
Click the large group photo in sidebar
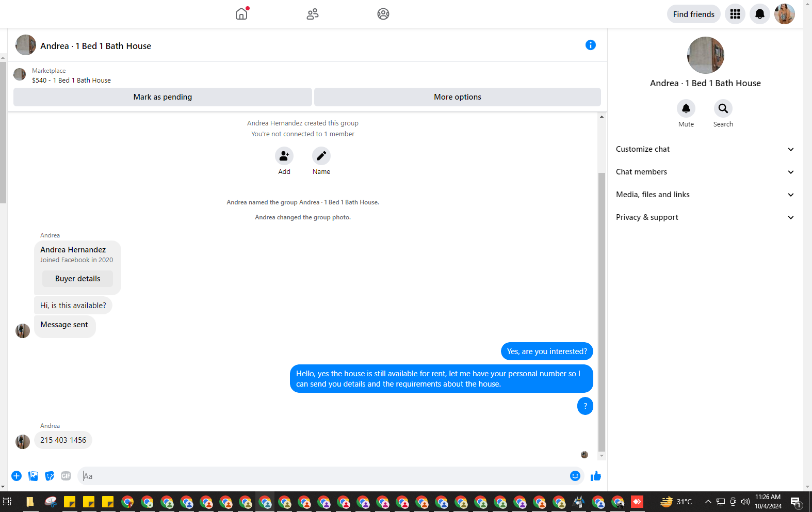click(705, 55)
